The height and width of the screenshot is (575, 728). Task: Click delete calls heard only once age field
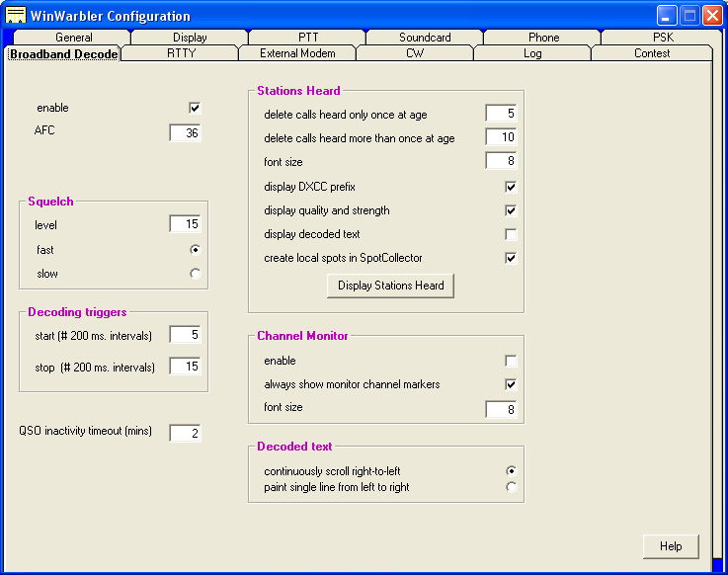(x=501, y=113)
